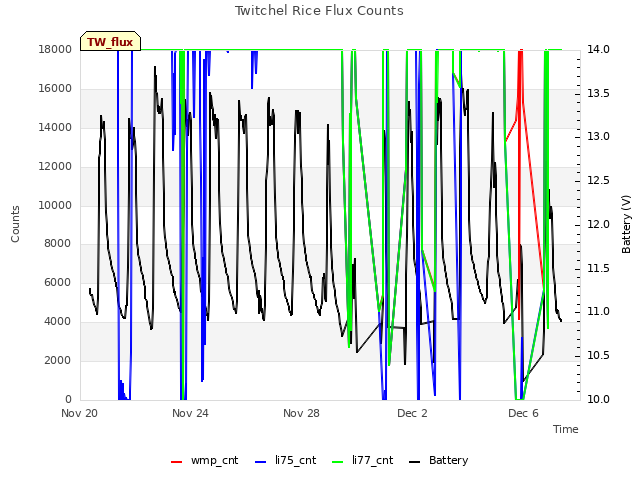The height and width of the screenshot is (480, 640).
Task: Click the 11.5 battery axis label
Action: click(598, 269)
